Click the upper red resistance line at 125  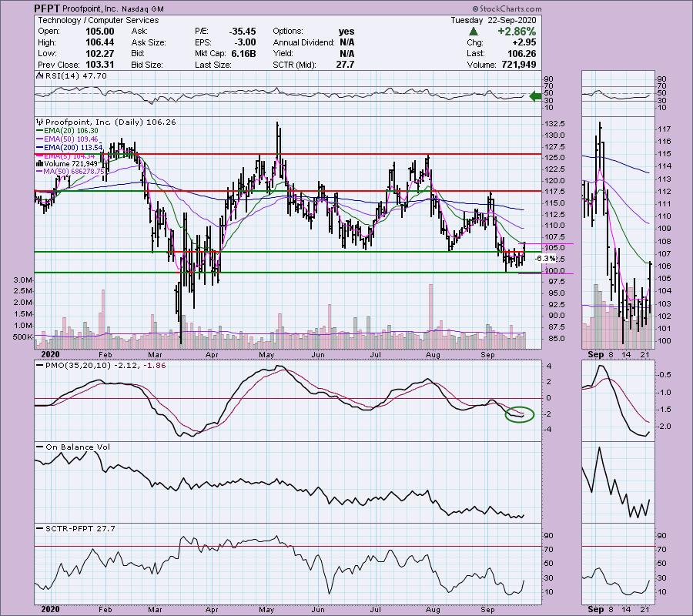(x=288, y=154)
